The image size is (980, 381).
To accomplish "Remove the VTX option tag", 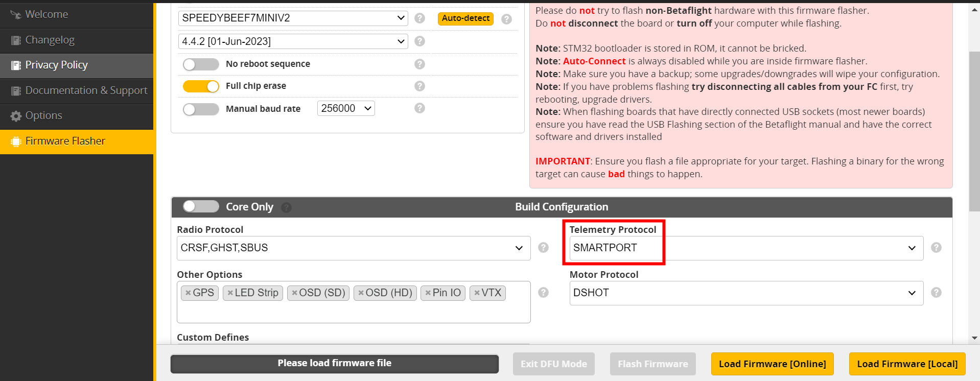I will click(x=477, y=293).
